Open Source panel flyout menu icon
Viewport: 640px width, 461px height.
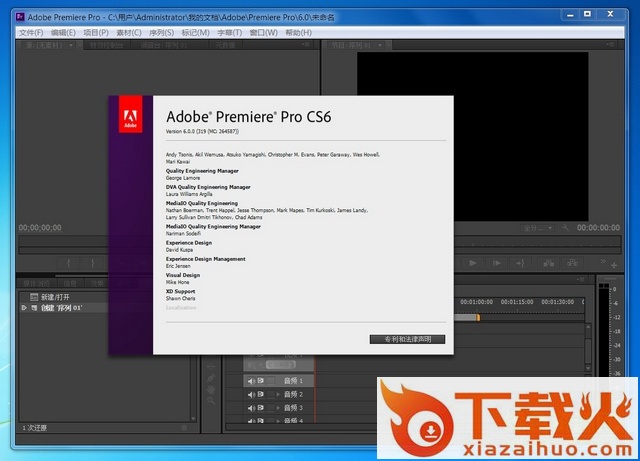[307, 45]
